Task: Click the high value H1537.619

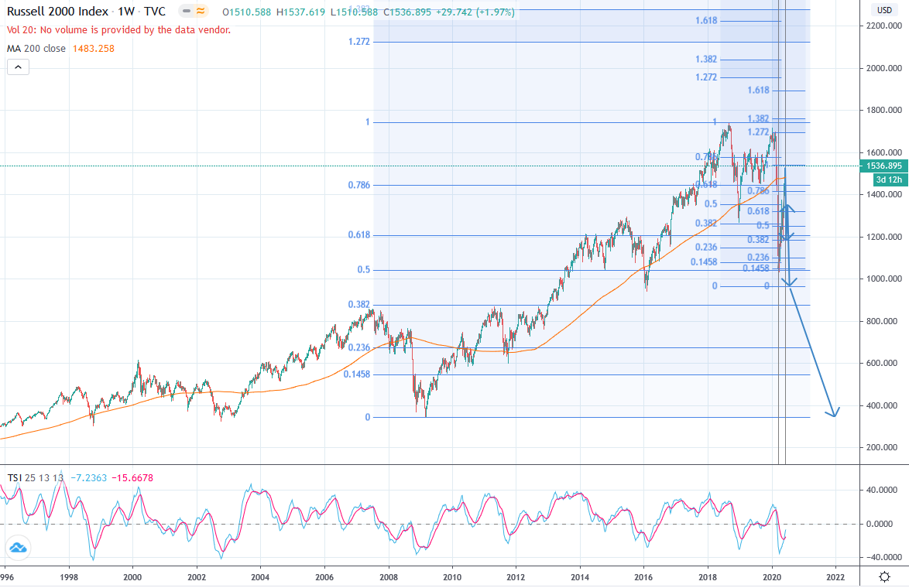Action: point(300,12)
